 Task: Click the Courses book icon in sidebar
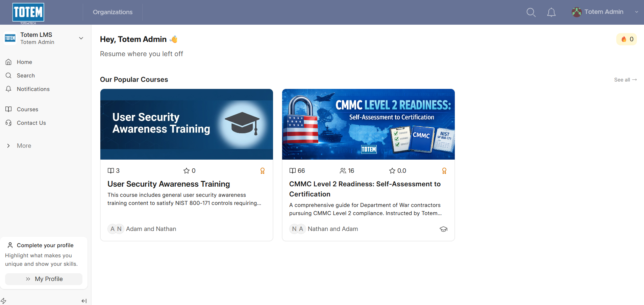pos(9,109)
